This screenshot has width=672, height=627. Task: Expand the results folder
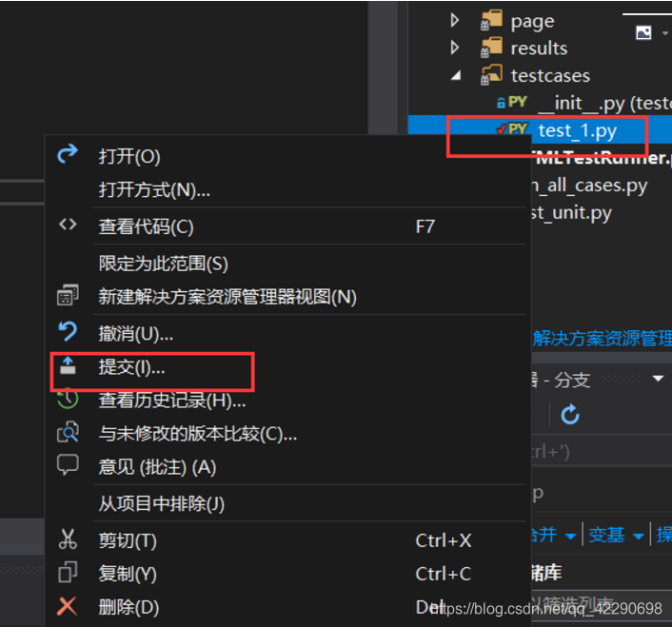coord(455,48)
